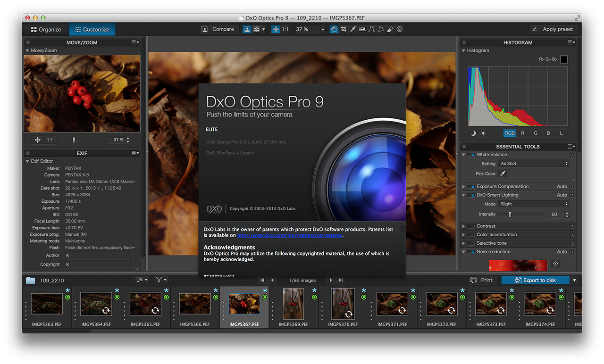
Task: Switch to the Customize tab
Action: click(x=92, y=29)
